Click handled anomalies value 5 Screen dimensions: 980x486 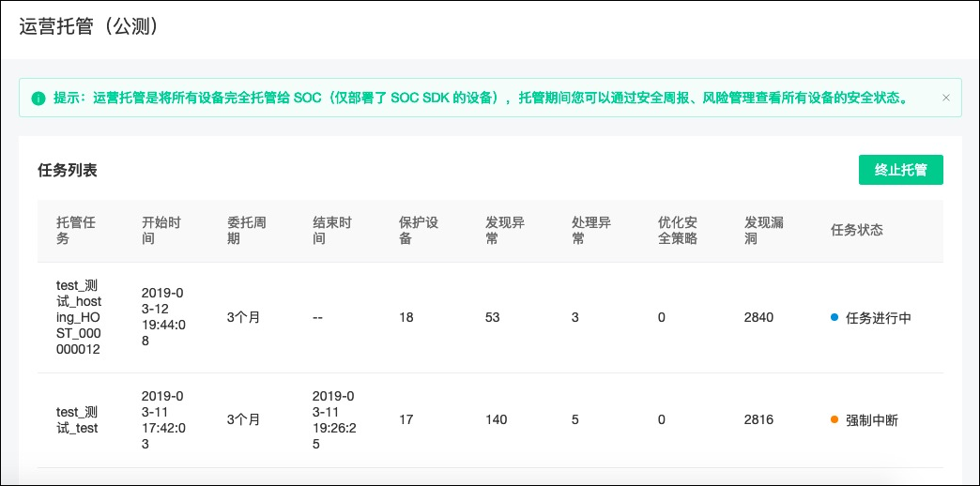pos(575,419)
